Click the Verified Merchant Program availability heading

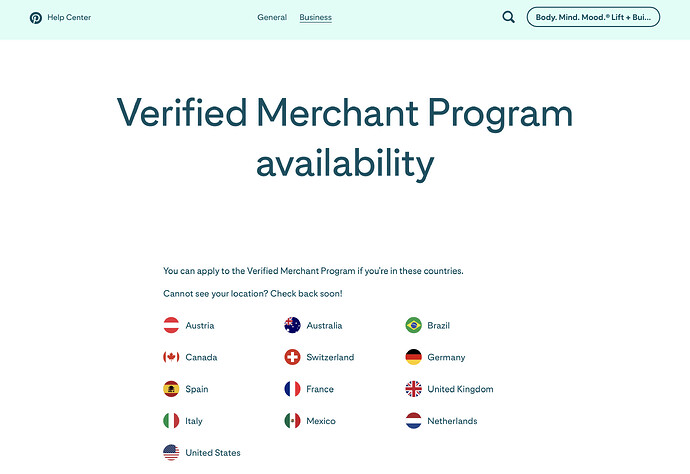(345, 138)
